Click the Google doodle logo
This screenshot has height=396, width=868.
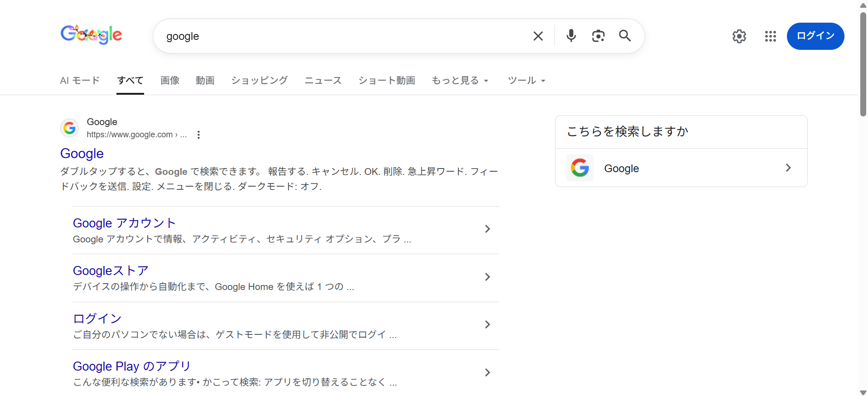coord(92,35)
